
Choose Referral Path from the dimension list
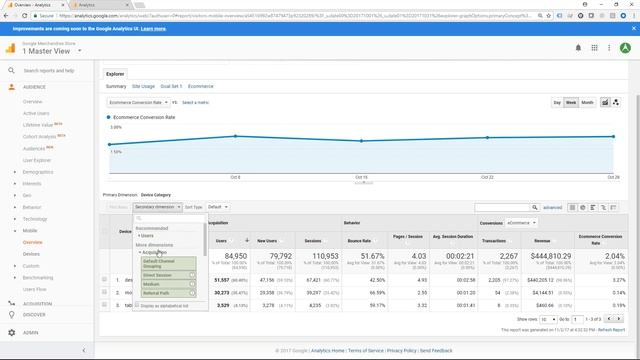169,293
